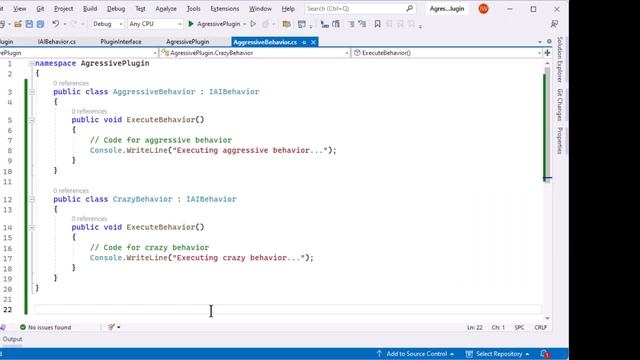This screenshot has height=360, width=640.
Task: Open the Tools menu
Action: pyautogui.click(x=193, y=9)
